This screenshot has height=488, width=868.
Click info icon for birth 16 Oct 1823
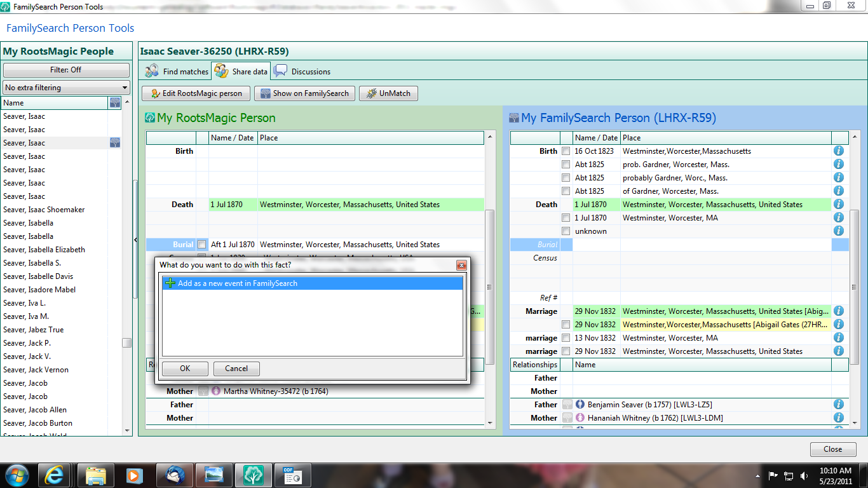coord(838,151)
